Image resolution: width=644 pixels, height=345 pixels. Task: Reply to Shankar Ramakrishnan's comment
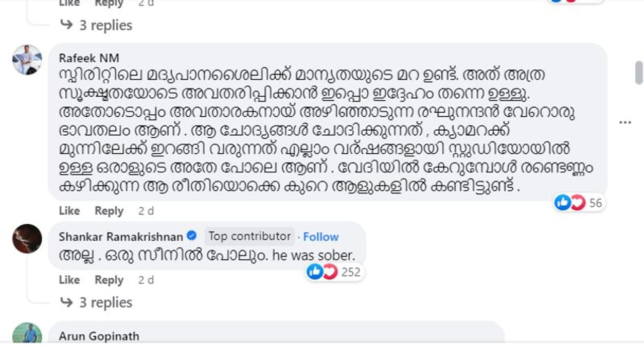click(x=109, y=280)
